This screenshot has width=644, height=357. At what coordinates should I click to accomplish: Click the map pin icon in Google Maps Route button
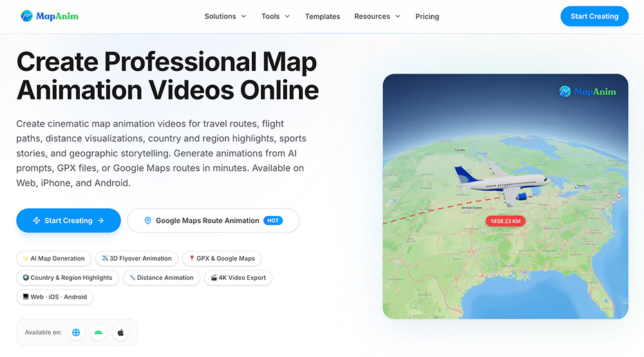click(148, 221)
